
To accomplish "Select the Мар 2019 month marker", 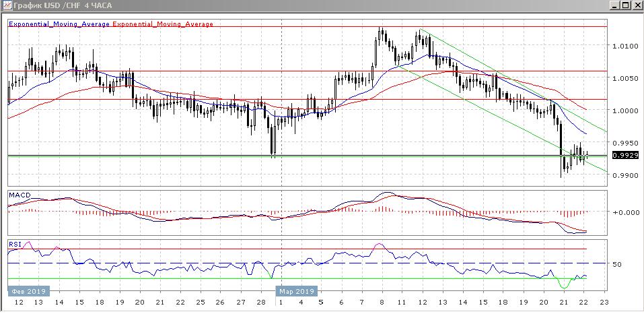I will 296,291.
